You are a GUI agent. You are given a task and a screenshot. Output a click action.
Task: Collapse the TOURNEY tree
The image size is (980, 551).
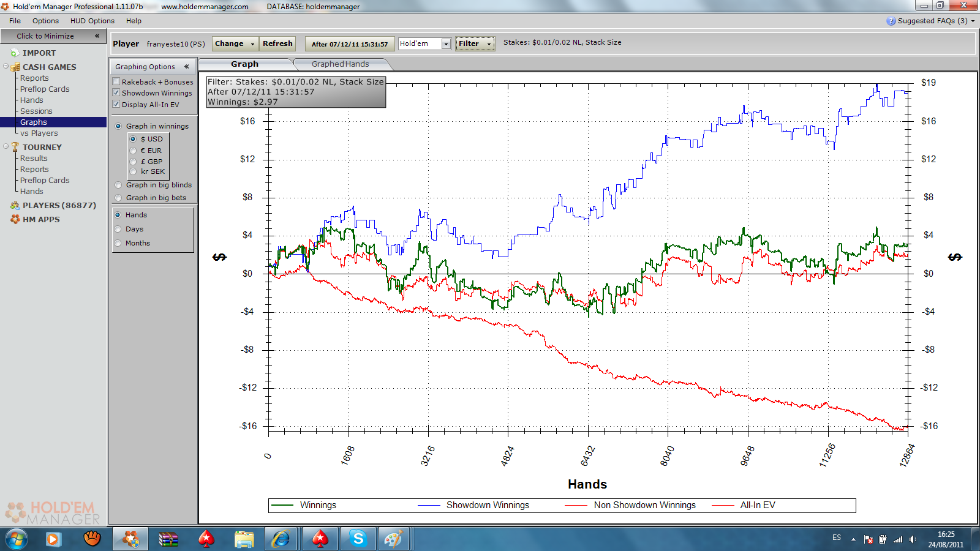(x=6, y=146)
